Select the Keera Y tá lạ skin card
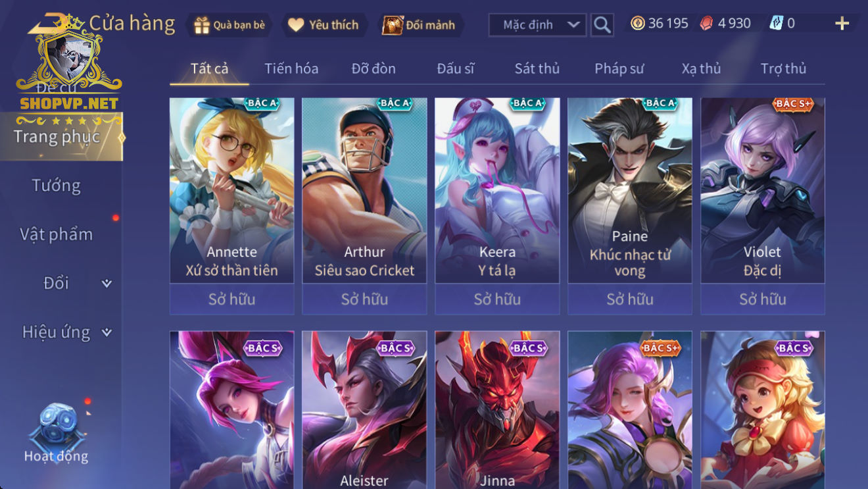868x489 pixels. click(497, 191)
